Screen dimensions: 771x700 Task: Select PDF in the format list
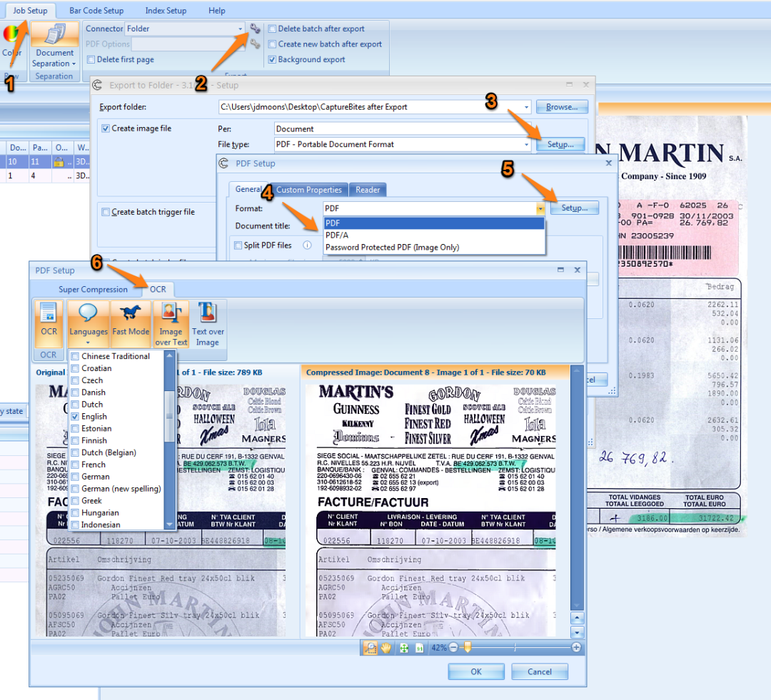(434, 223)
